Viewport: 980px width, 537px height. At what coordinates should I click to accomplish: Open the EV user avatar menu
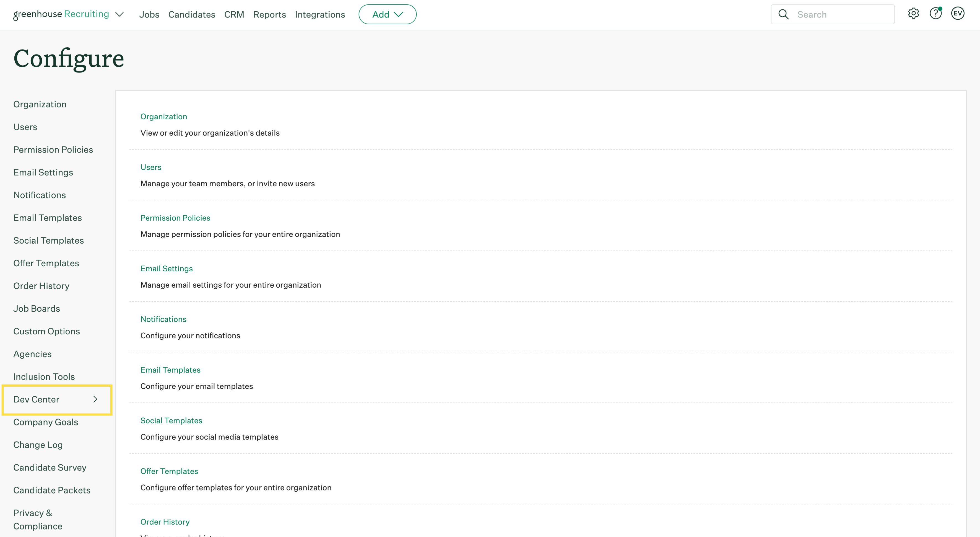click(958, 14)
